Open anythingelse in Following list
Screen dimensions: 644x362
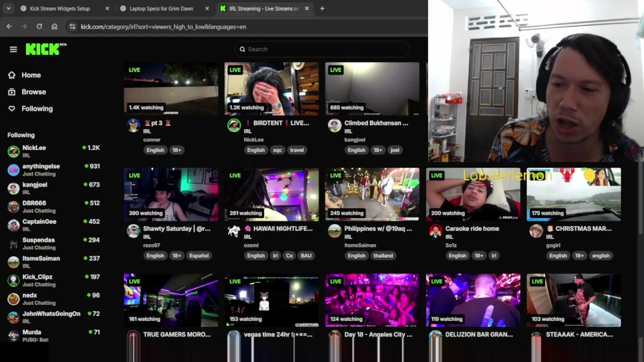pyautogui.click(x=53, y=169)
